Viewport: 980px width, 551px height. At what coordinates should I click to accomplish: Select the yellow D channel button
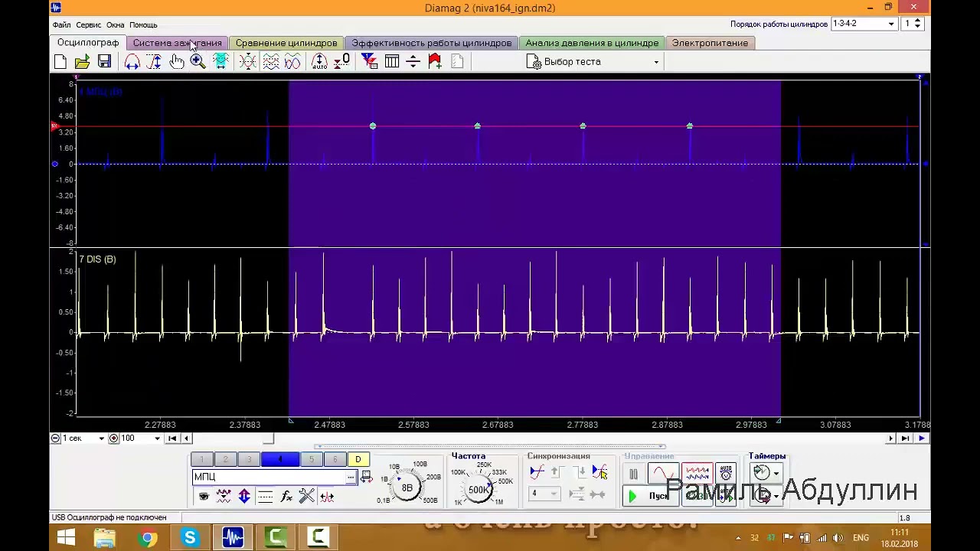click(x=358, y=459)
